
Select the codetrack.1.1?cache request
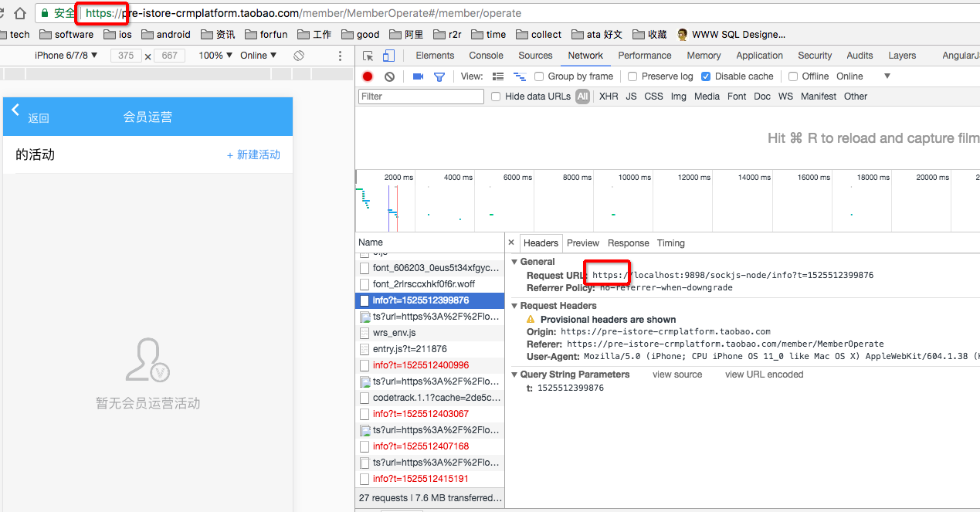430,398
